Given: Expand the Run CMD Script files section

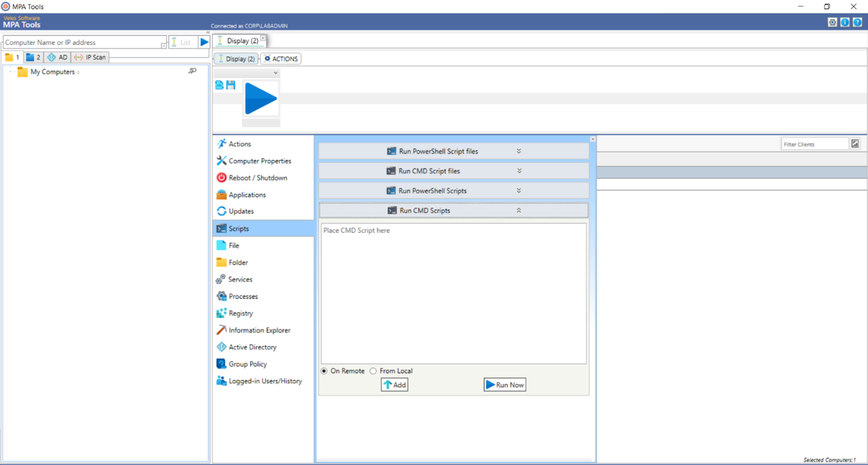Looking at the screenshot, I should (453, 171).
